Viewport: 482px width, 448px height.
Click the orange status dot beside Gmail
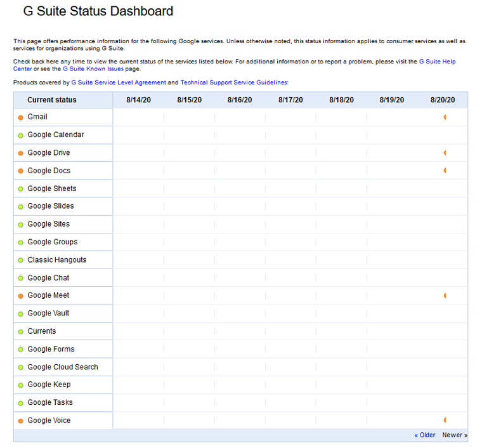click(x=20, y=117)
